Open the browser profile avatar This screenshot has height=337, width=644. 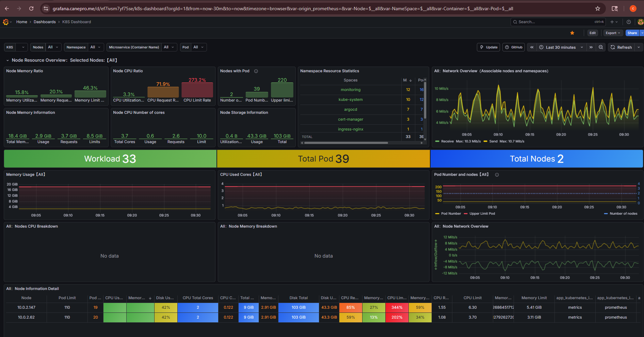633,9
